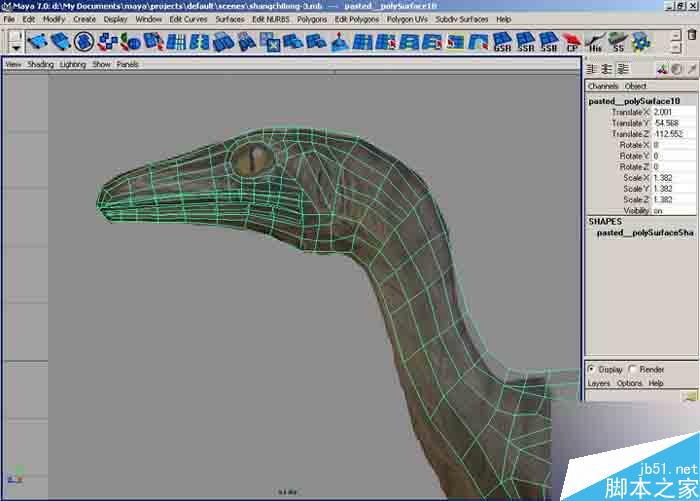
Task: Open the Subdiv Surfaces menu
Action: point(462,19)
